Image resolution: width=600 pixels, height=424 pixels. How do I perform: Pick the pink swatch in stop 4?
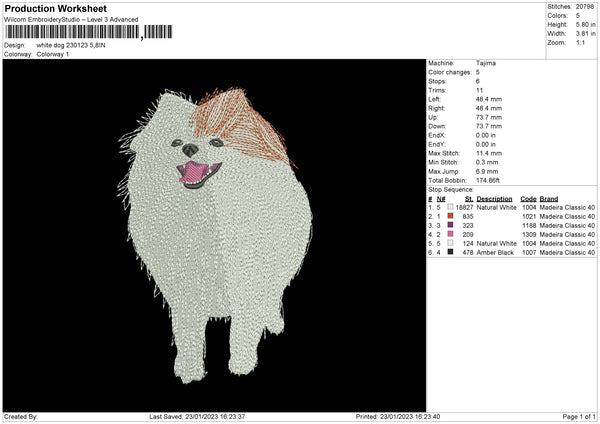pyautogui.click(x=450, y=234)
